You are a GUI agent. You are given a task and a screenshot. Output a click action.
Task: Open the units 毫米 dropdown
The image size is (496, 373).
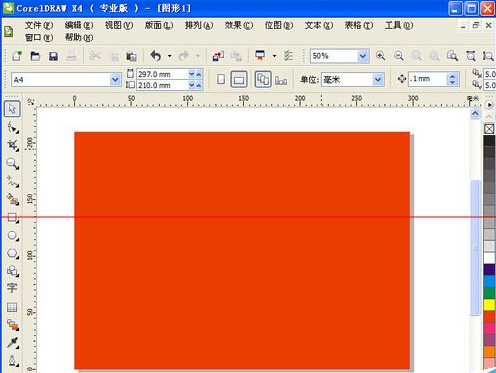(377, 80)
